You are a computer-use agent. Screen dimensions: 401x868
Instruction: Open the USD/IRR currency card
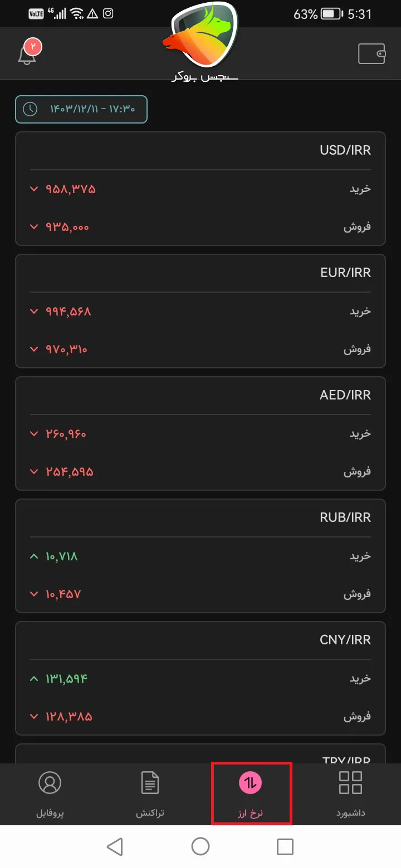[200, 150]
